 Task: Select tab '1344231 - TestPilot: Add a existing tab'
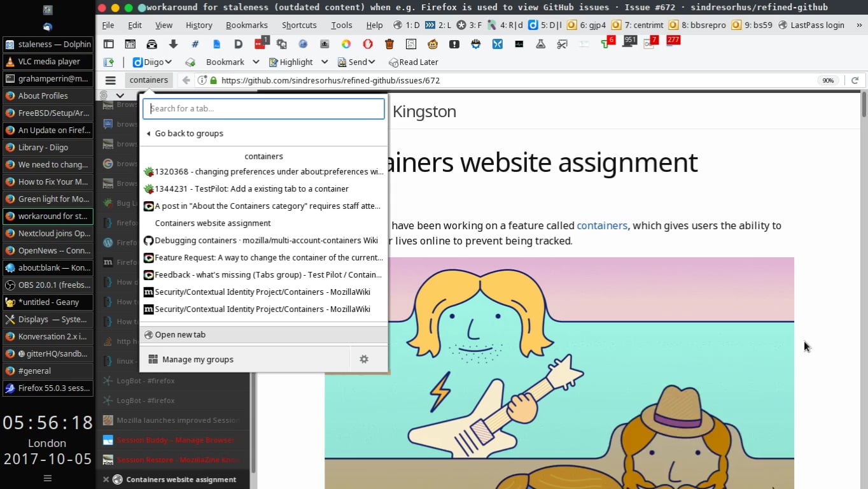[x=263, y=188]
